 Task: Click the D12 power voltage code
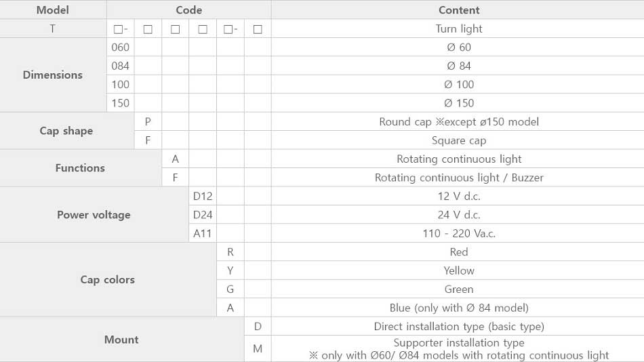point(203,196)
